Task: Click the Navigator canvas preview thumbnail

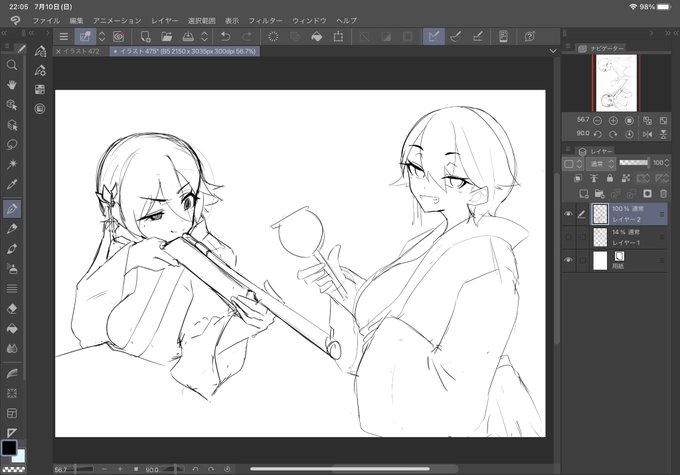Action: (616, 83)
